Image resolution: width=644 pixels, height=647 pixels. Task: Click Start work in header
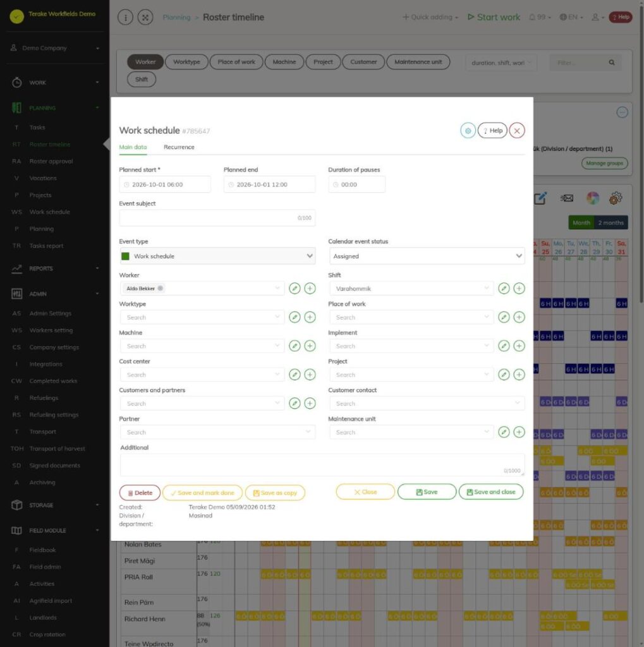click(494, 17)
